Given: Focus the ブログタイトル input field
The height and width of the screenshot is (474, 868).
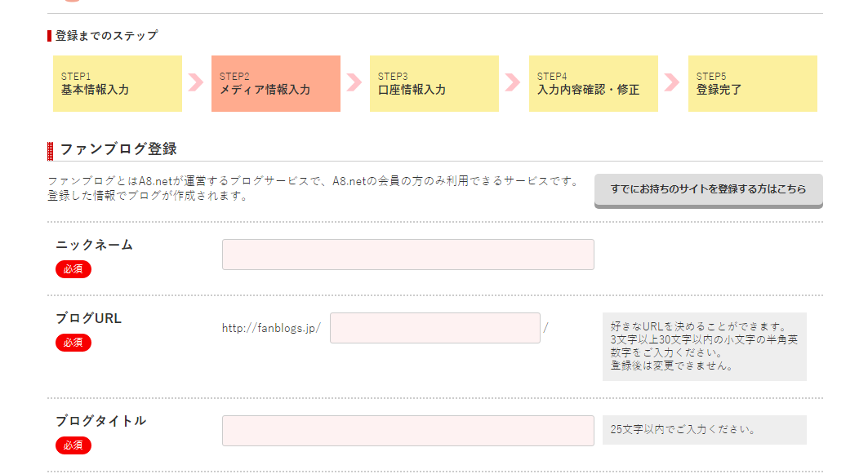Looking at the screenshot, I should [x=408, y=431].
